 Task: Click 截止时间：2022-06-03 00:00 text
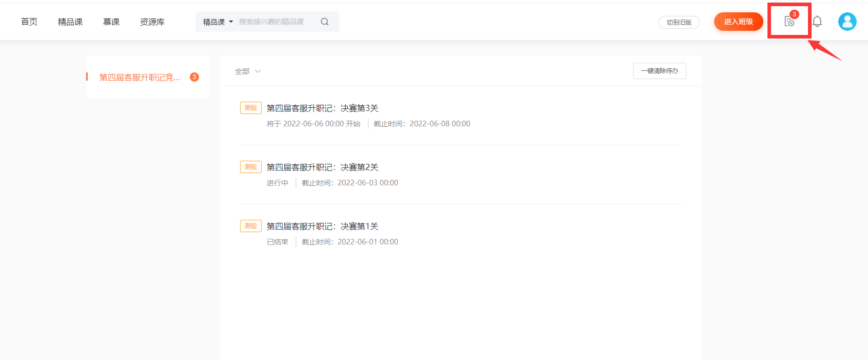pos(350,183)
